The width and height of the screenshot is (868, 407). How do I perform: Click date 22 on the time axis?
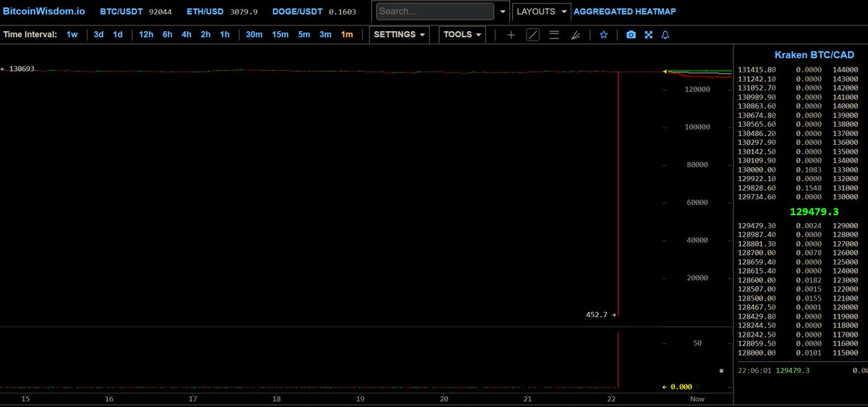click(x=611, y=399)
